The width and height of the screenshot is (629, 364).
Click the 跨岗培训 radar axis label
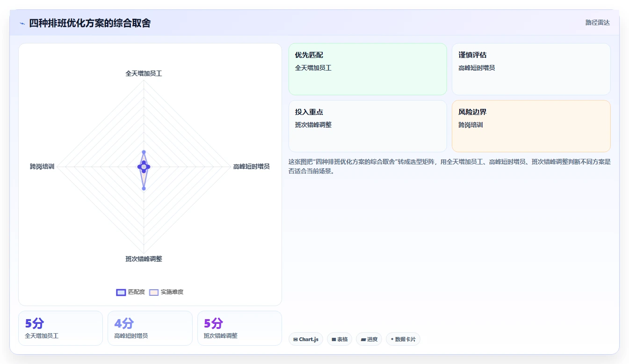[42, 166]
